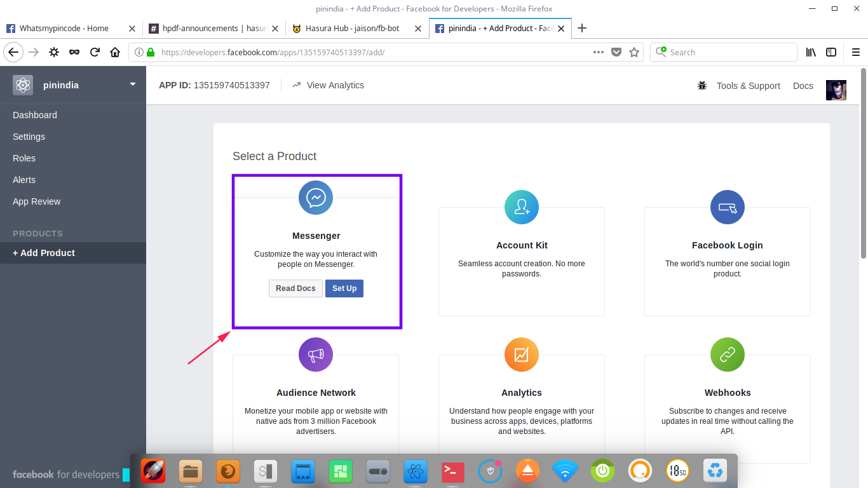The height and width of the screenshot is (488, 868).
Task: Click the page vertical scrollbar
Action: pos(864,164)
